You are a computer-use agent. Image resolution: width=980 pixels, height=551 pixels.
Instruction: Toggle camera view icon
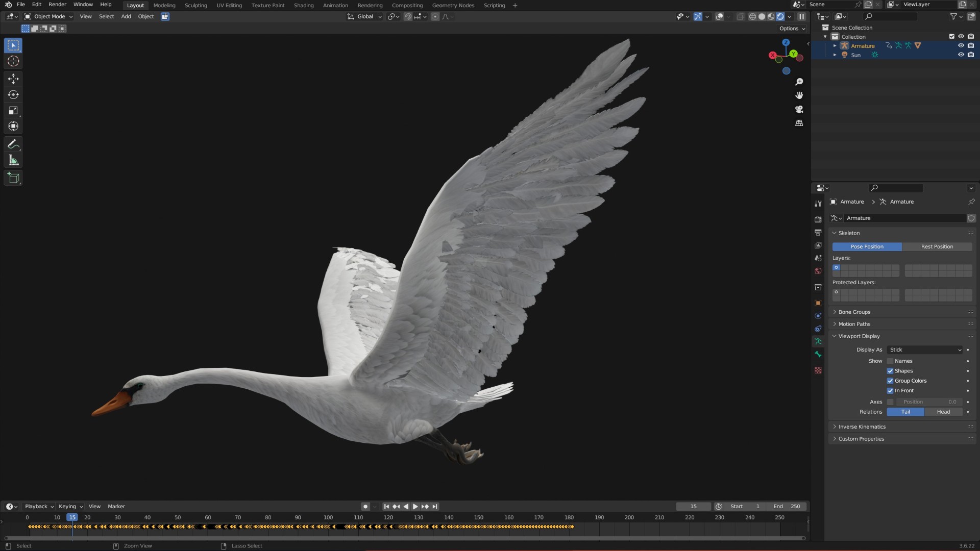click(x=799, y=109)
